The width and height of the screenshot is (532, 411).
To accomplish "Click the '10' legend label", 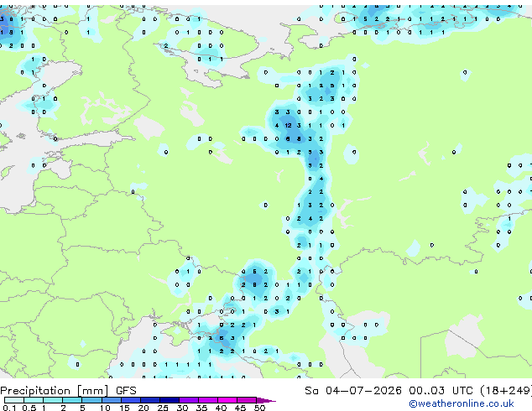I will pyautogui.click(x=105, y=408).
